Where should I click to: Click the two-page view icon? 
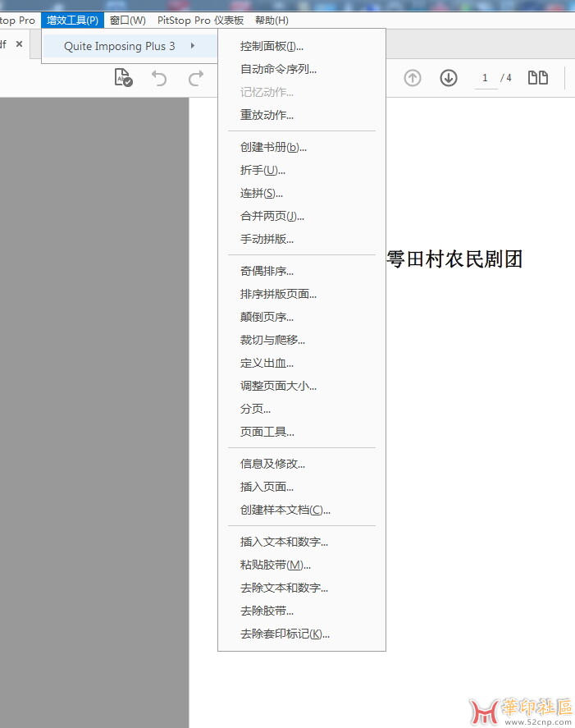point(538,78)
